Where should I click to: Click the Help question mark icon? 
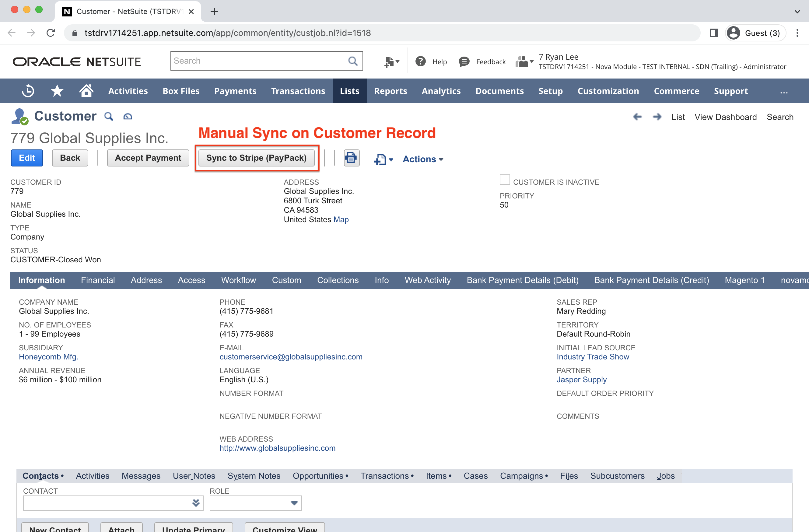coord(420,61)
